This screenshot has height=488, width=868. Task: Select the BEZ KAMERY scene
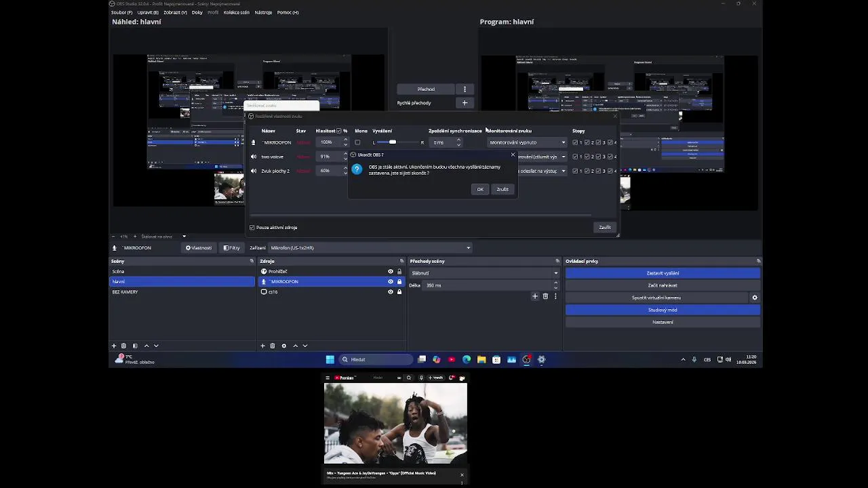(182, 291)
